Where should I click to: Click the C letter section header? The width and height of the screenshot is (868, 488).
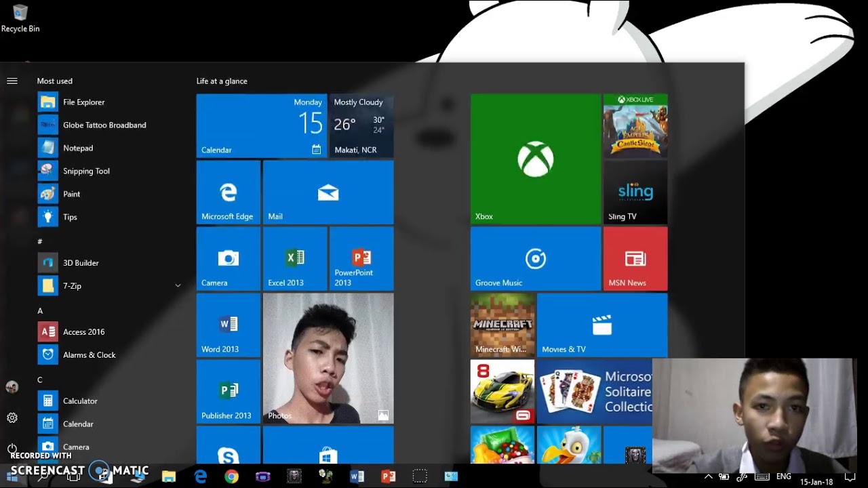click(40, 380)
